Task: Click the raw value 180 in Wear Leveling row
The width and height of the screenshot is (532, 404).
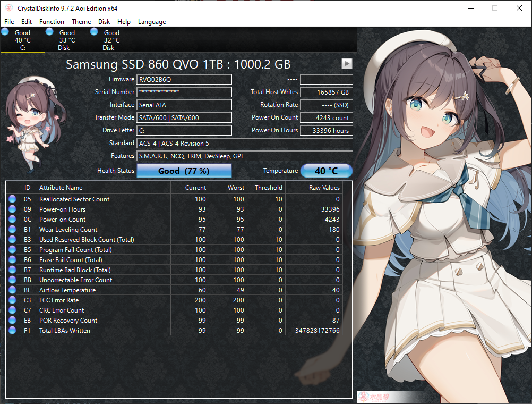Action: click(334, 229)
